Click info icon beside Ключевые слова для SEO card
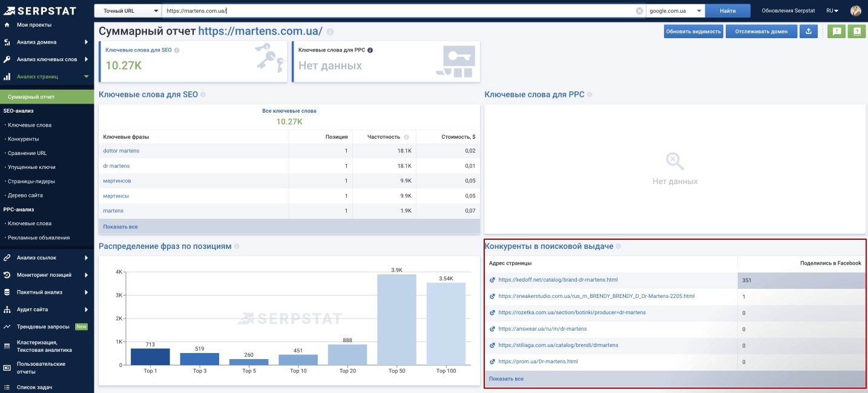 click(177, 50)
